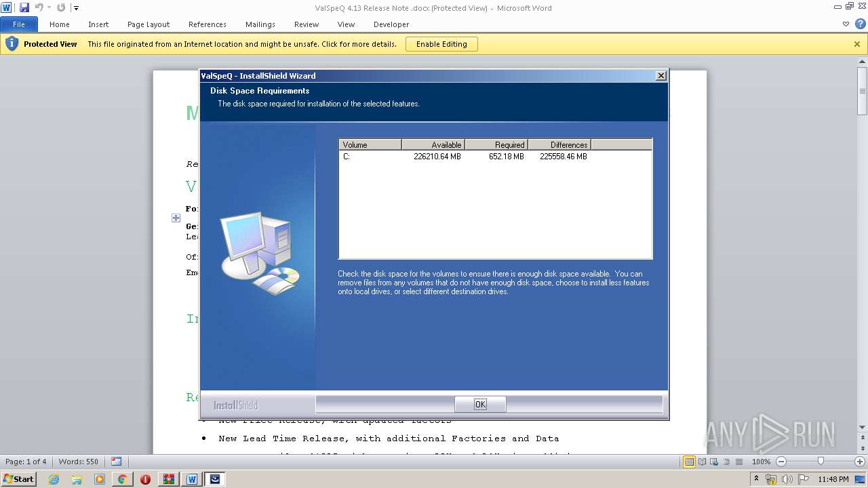This screenshot has width=868, height=488.
Task: Click the vertical scrollbar up arrow
Action: tap(863, 63)
